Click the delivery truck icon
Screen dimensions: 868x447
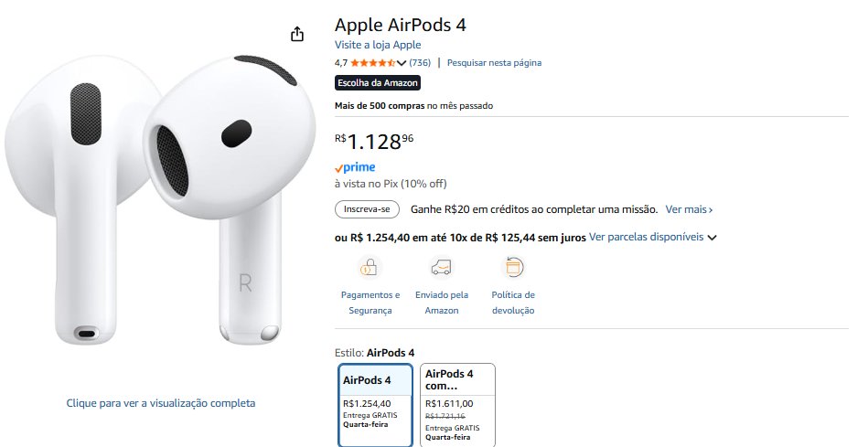(x=442, y=268)
